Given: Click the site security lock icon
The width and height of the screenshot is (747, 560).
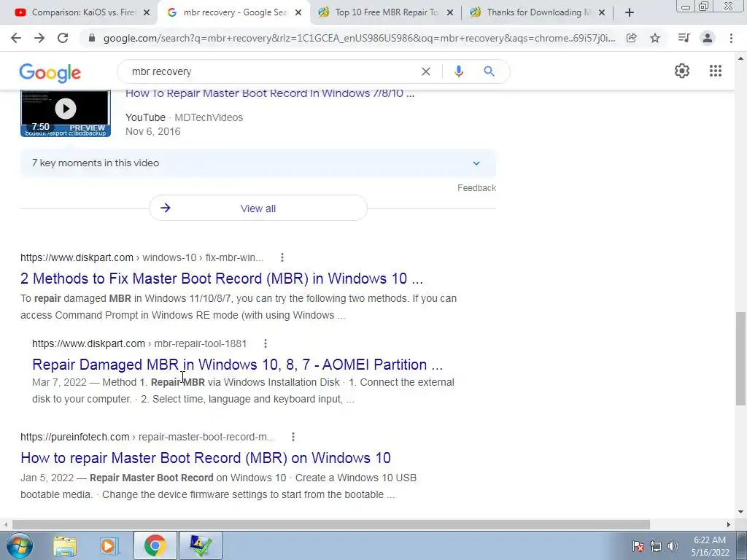Looking at the screenshot, I should 92,38.
